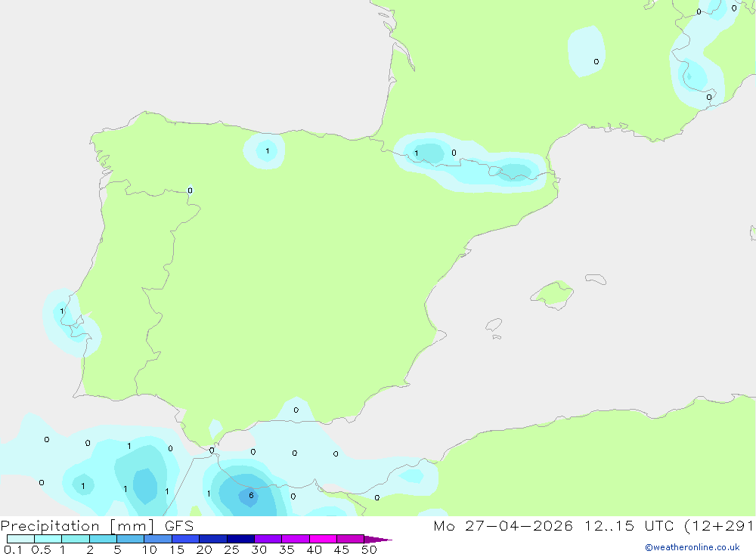The height and width of the screenshot is (554, 756).
Task: Choose the 15–20 mm royal blue legend segment
Action: point(186,539)
